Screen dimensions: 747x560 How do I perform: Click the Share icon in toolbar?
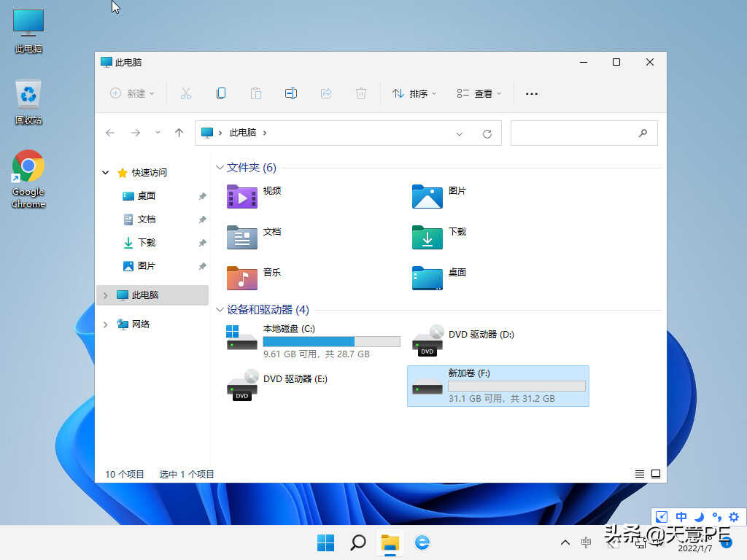326,93
